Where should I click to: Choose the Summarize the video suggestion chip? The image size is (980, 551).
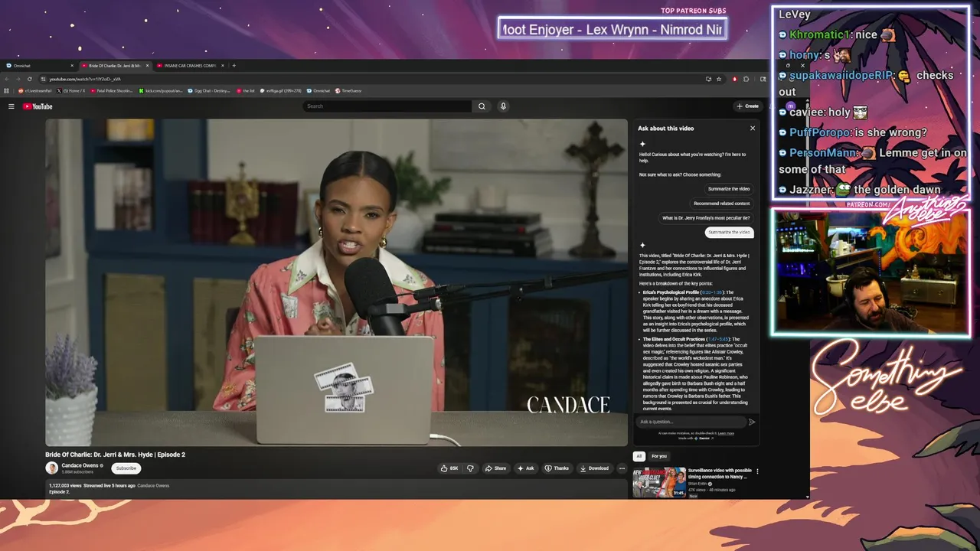729,188
